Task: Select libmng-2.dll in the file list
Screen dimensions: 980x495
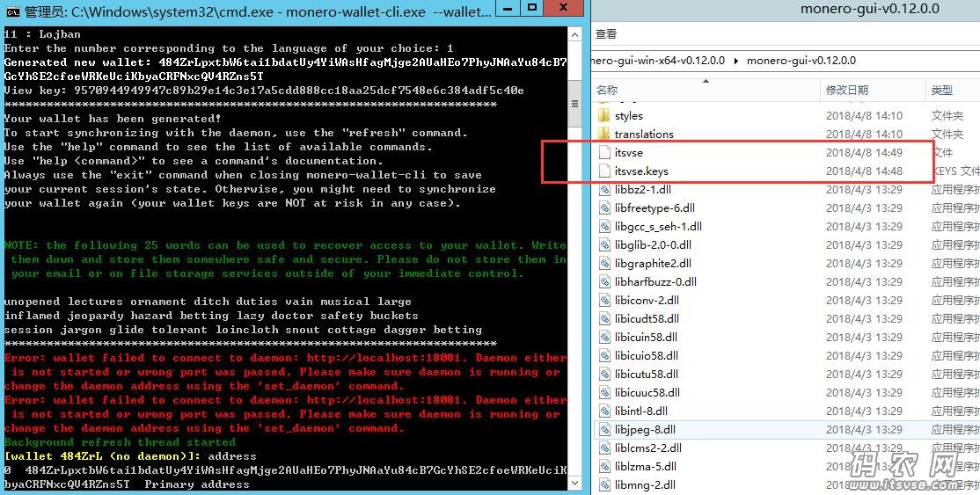Action: (645, 484)
